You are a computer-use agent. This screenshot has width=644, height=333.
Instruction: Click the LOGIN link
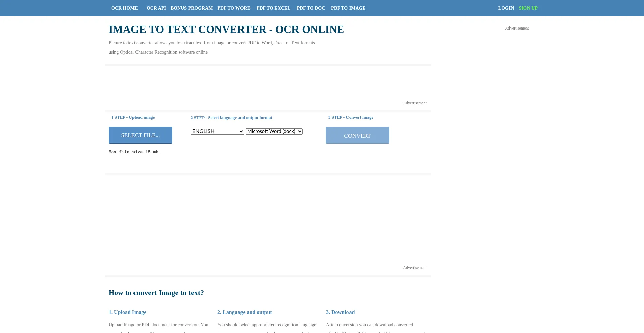click(506, 8)
